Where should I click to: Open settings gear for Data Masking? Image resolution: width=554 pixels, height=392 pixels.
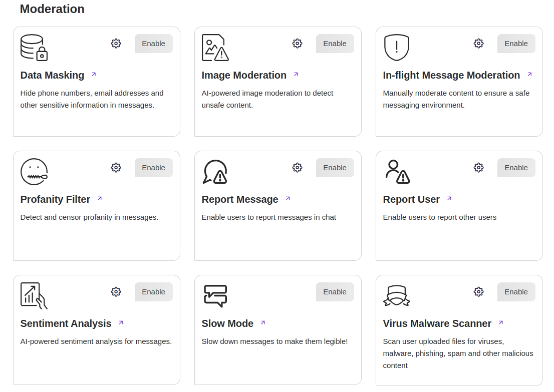pyautogui.click(x=116, y=44)
